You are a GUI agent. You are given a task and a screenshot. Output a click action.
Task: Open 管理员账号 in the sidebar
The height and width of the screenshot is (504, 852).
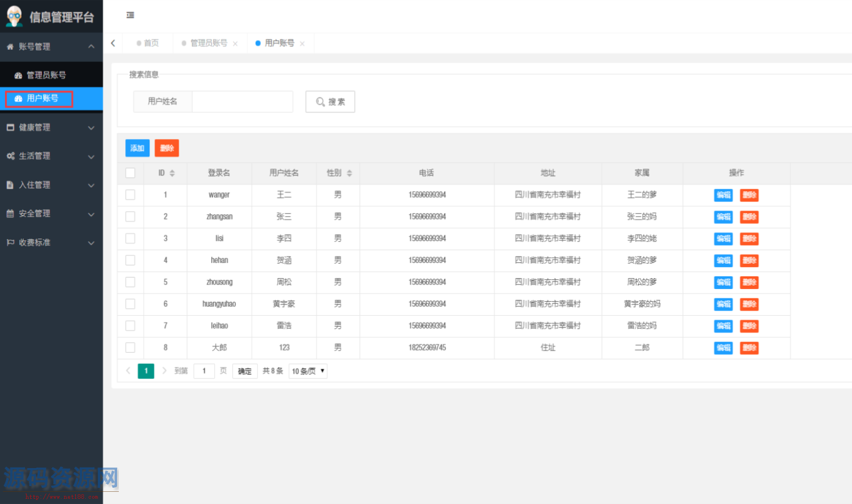52,75
